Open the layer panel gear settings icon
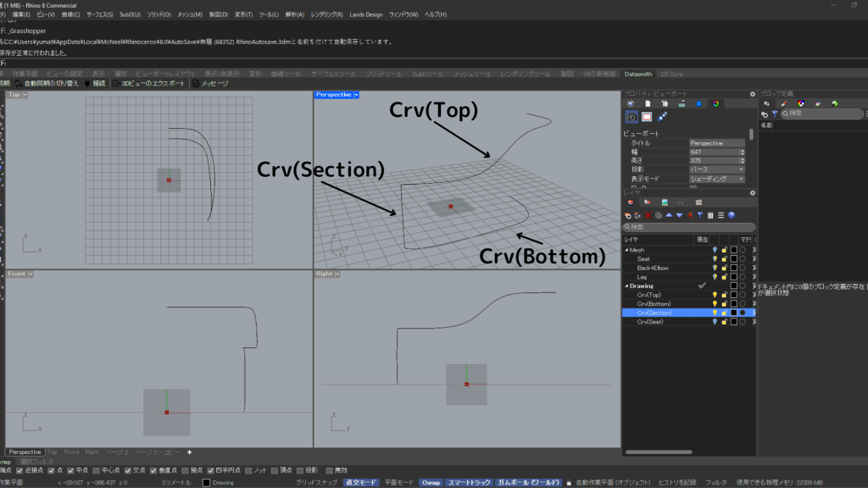Image resolution: width=868 pixels, height=488 pixels. pos(752,194)
